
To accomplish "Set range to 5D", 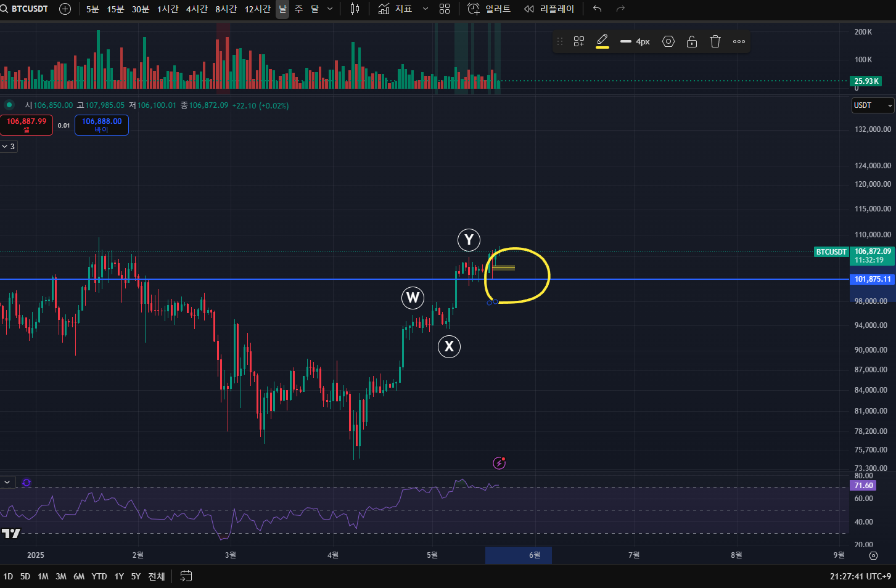I will [x=25, y=576].
